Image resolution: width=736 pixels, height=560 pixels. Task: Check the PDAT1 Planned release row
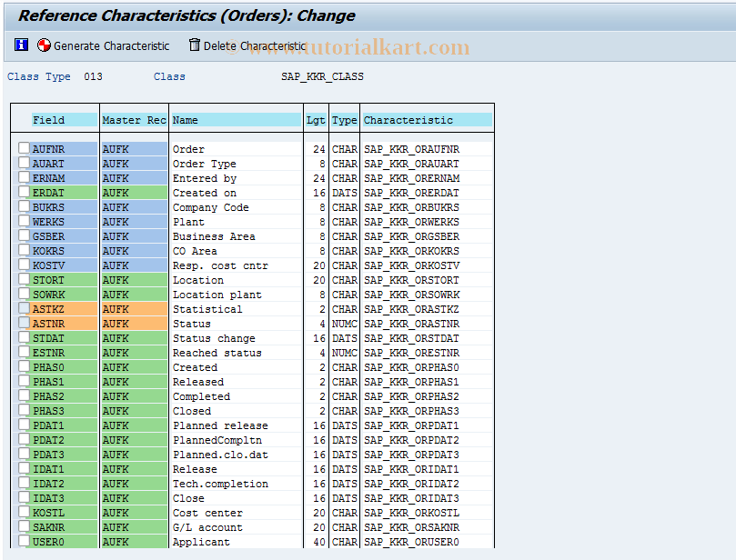pyautogui.click(x=24, y=425)
